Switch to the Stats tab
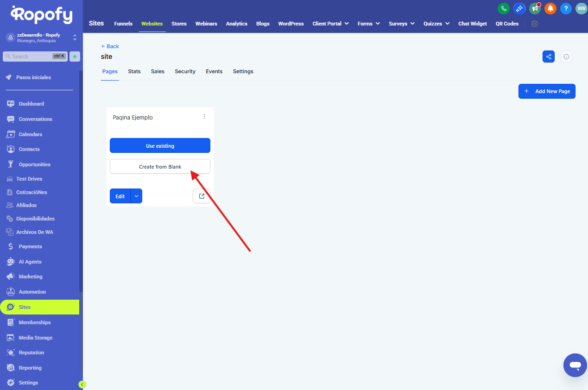 [x=134, y=71]
